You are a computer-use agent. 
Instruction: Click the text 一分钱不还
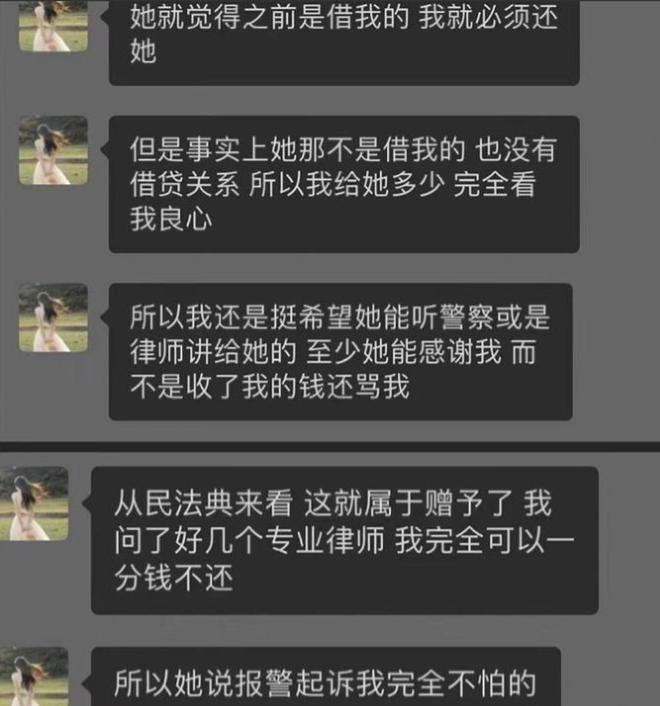(x=344, y=558)
